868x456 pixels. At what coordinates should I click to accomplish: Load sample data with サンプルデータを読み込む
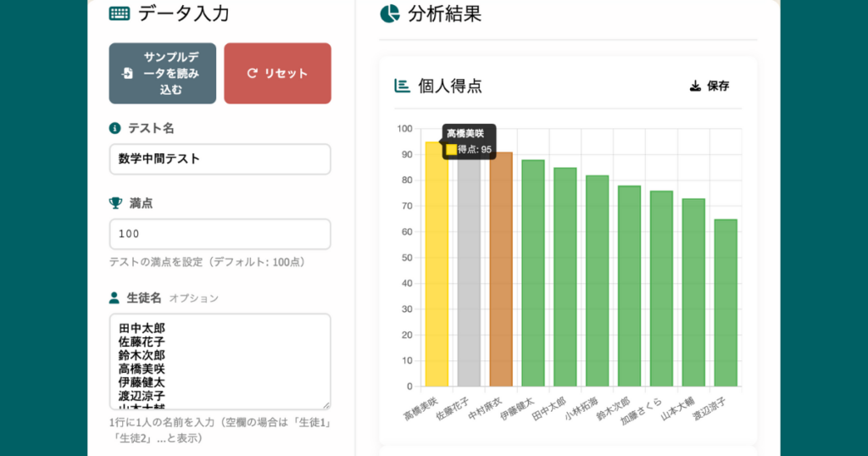[x=163, y=74]
